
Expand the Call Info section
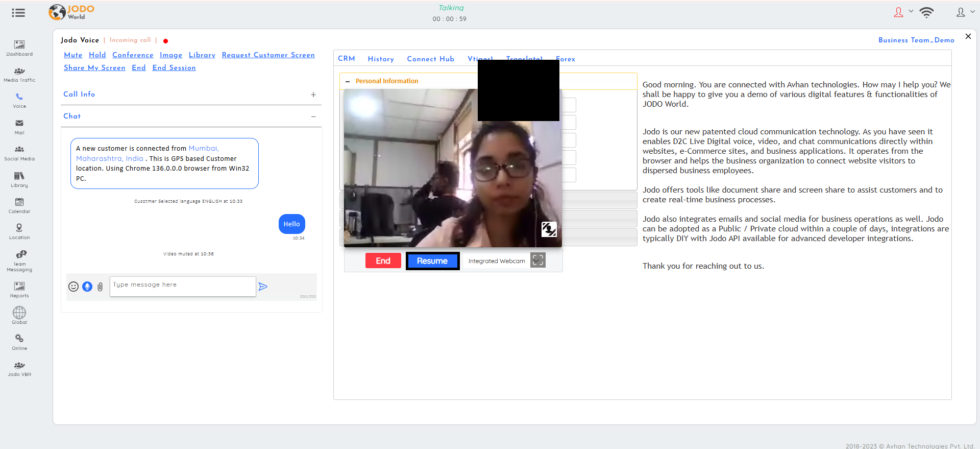[x=313, y=94]
